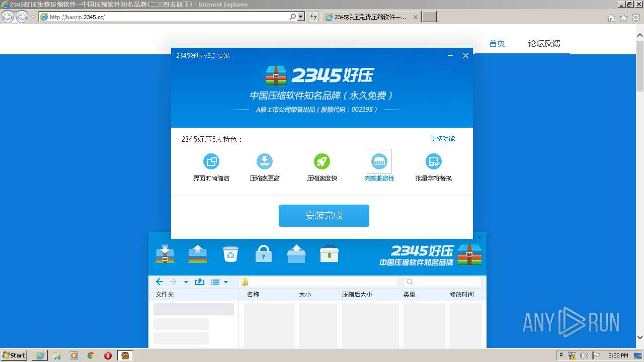Viewport: 644px width, 362px height.
Task: Open the address bar autocomplete dropdown
Action: click(x=301, y=17)
